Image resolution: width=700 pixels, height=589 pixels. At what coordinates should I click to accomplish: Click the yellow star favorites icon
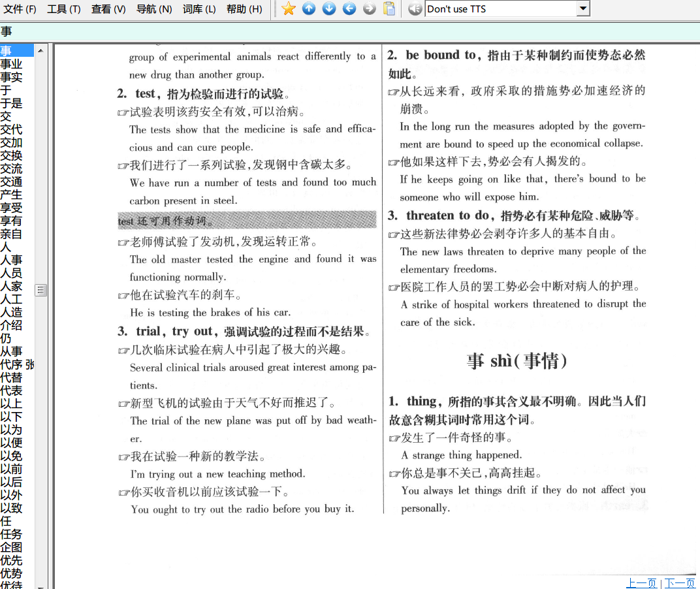289,8
